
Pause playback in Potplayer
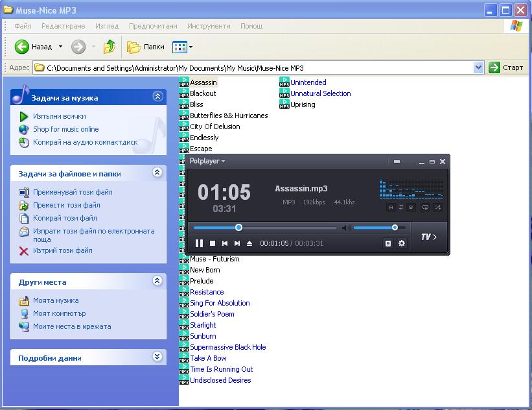point(199,243)
